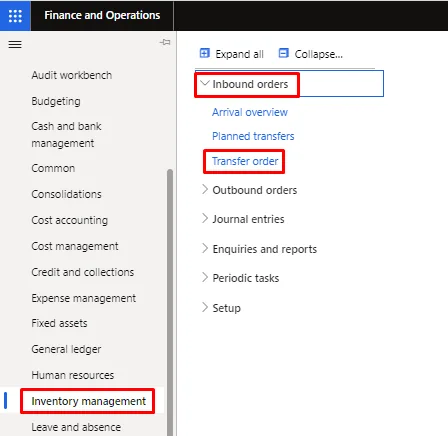
Task: Click Outbound orders heading text
Action: point(255,190)
